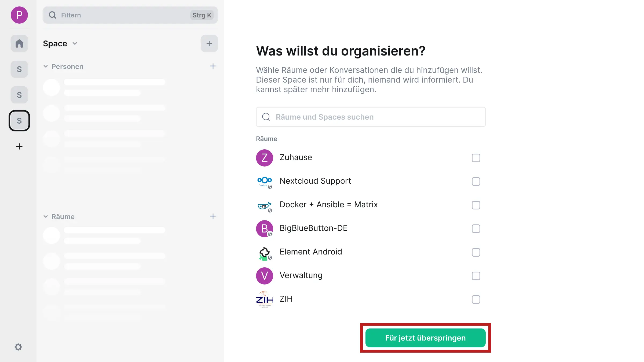644x362 pixels.
Task: Open settings via the gear icon
Action: [18, 347]
